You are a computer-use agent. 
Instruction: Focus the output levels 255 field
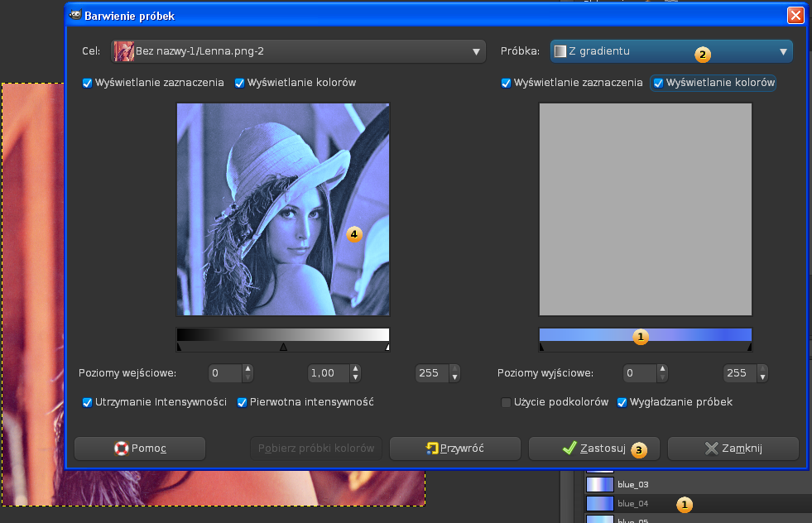pos(740,373)
